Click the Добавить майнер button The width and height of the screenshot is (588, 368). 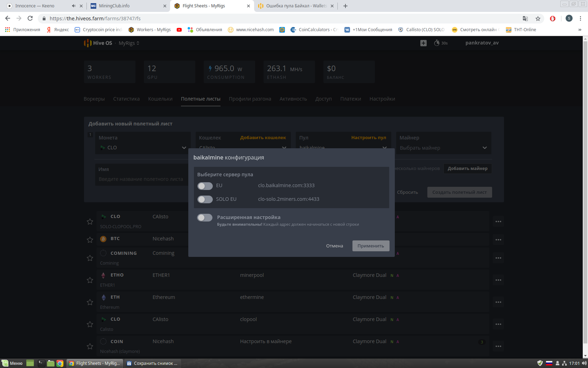[x=468, y=169]
